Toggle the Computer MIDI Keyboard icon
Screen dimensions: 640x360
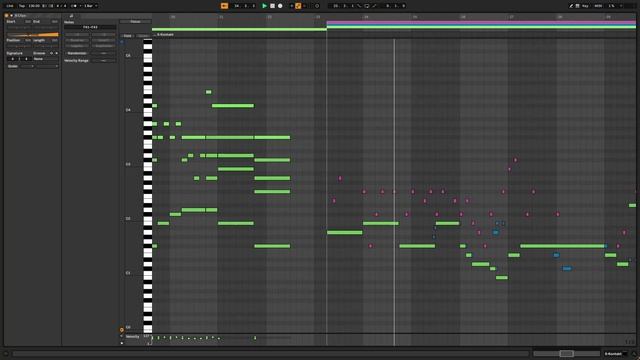[x=578, y=6]
